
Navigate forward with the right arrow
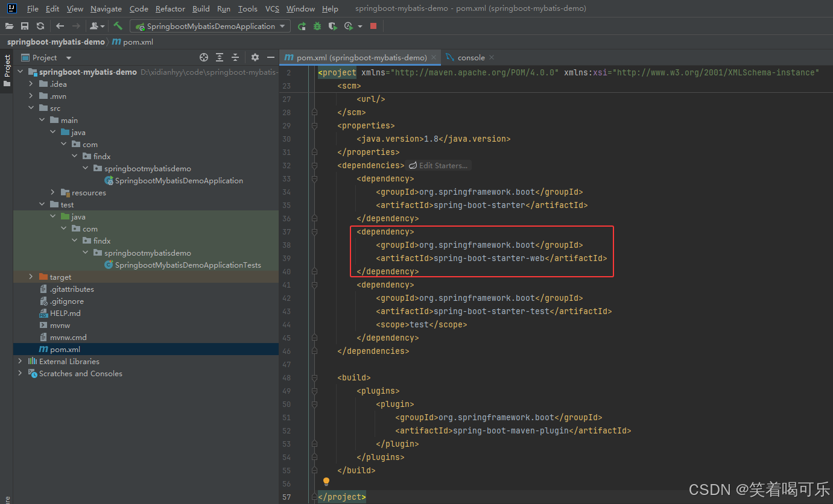coord(76,26)
